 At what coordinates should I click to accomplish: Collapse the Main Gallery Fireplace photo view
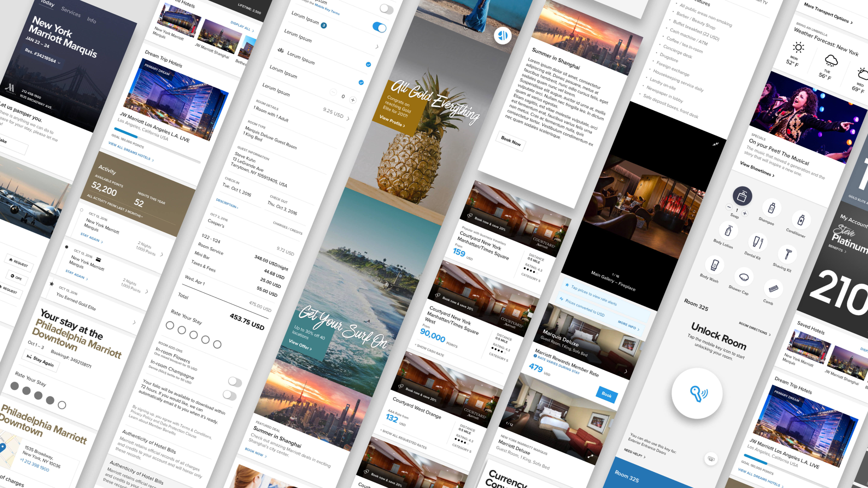tap(715, 144)
